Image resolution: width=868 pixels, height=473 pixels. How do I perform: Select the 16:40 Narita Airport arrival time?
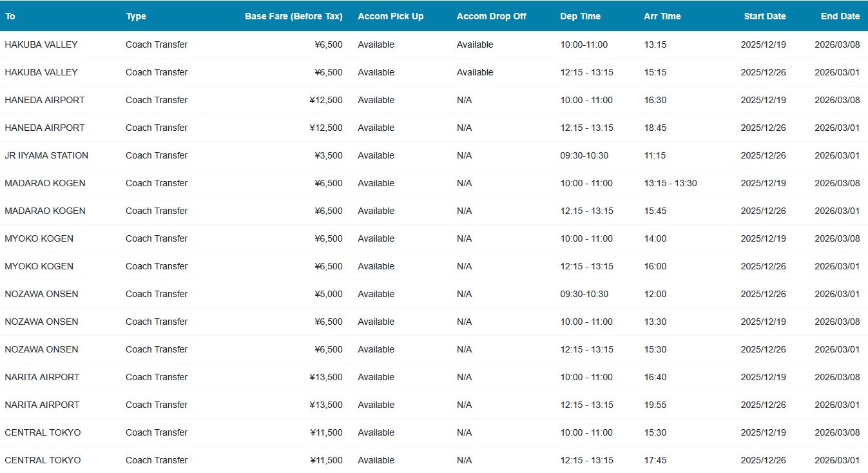coord(655,377)
